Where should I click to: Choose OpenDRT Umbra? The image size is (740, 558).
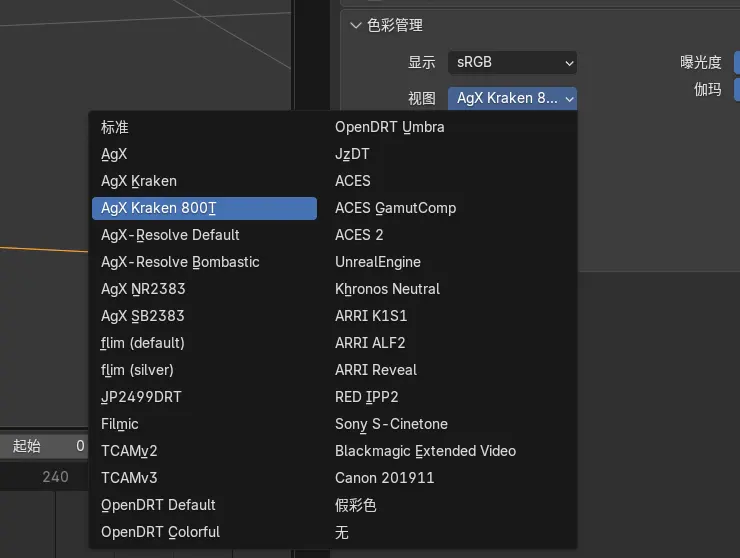pyautogui.click(x=451, y=127)
